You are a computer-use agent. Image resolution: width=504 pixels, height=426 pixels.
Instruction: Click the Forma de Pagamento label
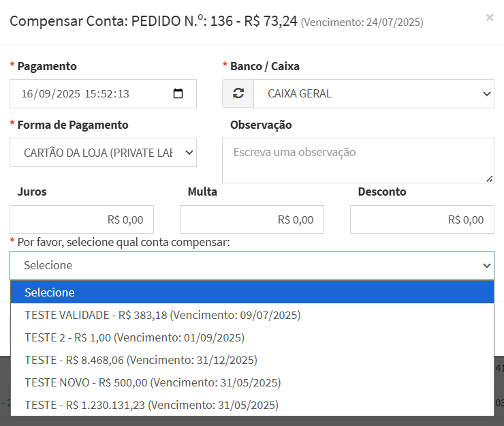click(72, 125)
